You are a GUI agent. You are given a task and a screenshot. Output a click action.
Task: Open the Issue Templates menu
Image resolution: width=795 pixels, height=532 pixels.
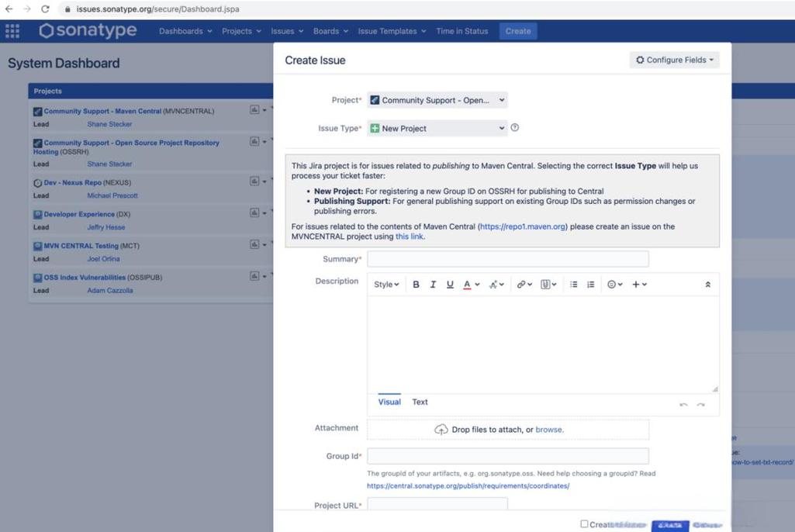point(392,31)
